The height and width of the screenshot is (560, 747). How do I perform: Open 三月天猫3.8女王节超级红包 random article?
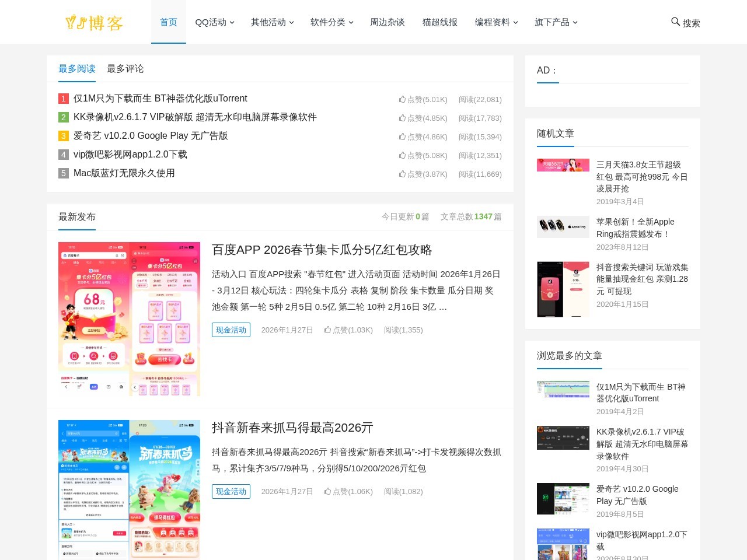click(x=642, y=177)
